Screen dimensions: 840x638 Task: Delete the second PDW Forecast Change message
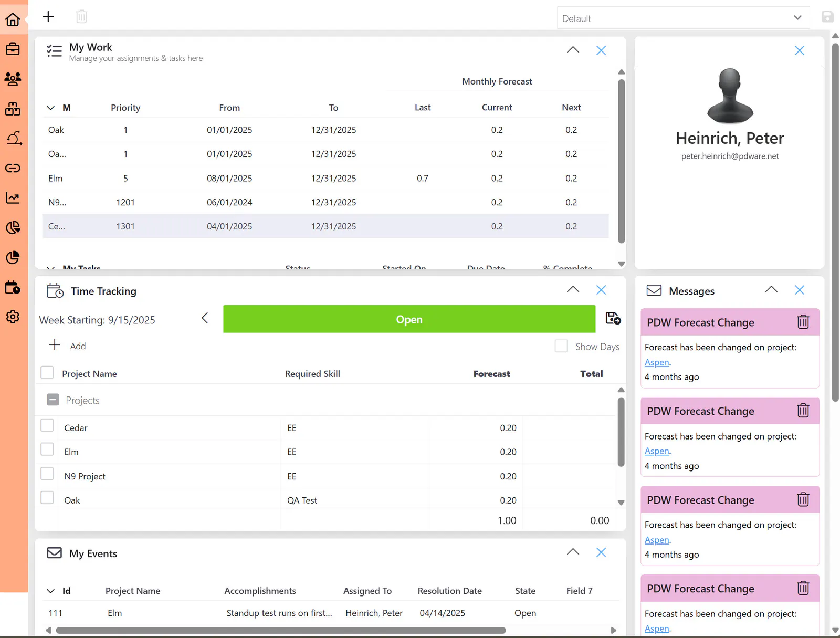coord(803,410)
